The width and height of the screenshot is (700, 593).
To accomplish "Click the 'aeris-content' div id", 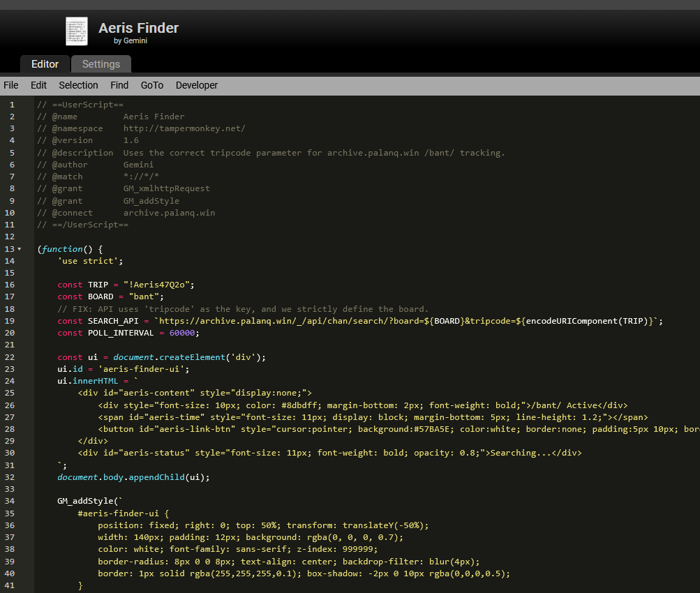I will (x=159, y=393).
